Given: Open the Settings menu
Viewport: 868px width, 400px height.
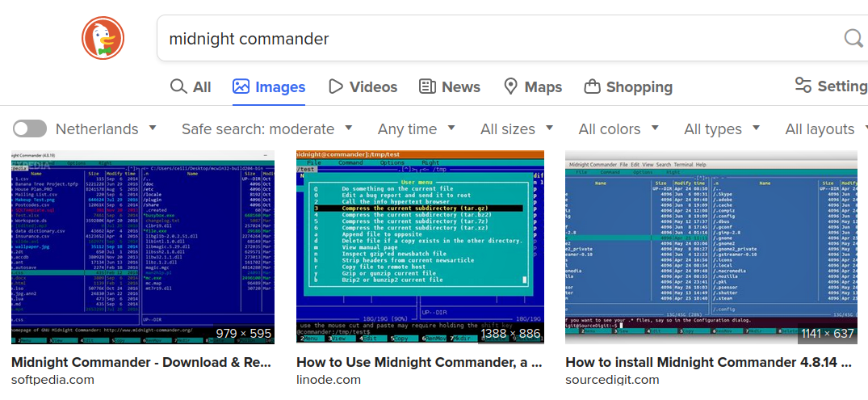Looking at the screenshot, I should click(830, 86).
